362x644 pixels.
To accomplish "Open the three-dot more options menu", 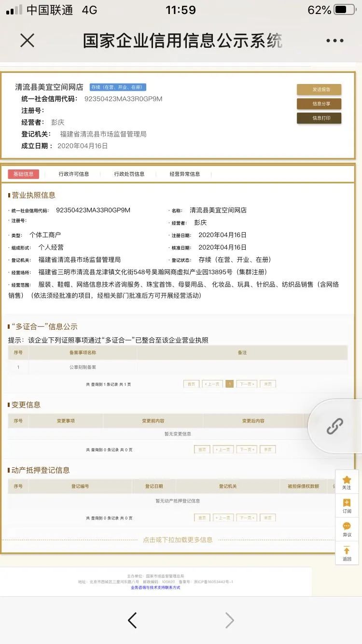I will coord(334,41).
